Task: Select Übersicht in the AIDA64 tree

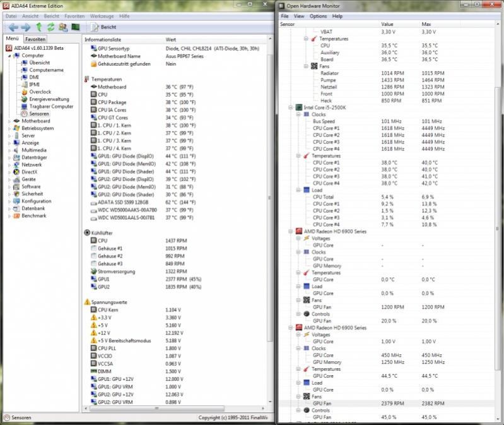Action: [40, 63]
